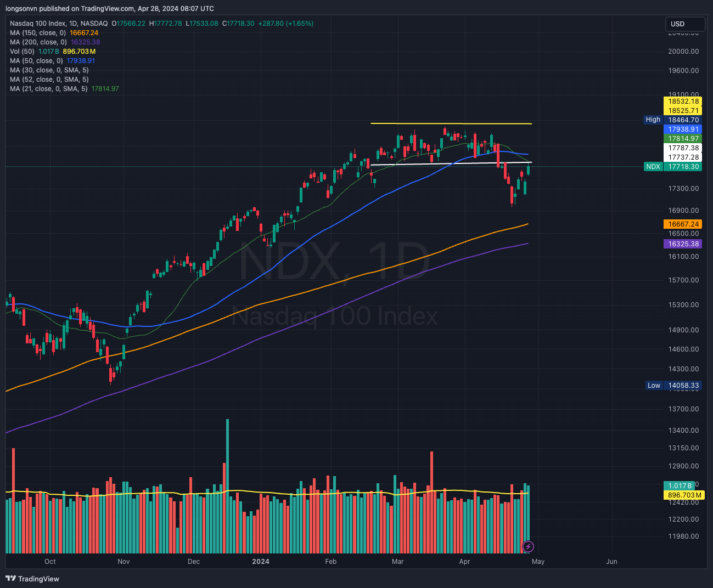Click the tallest green volume bar
713x588 pixels.
click(227, 486)
